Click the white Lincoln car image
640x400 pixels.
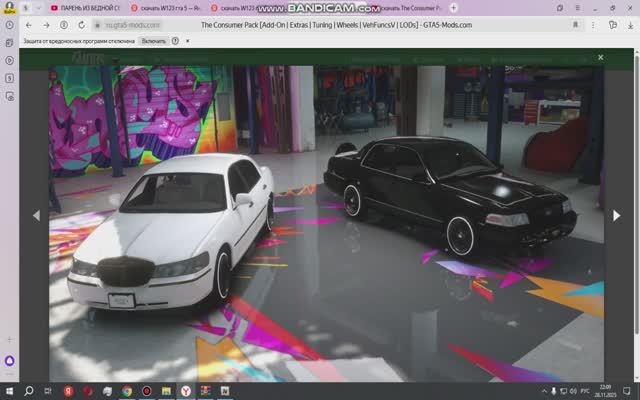170,231
